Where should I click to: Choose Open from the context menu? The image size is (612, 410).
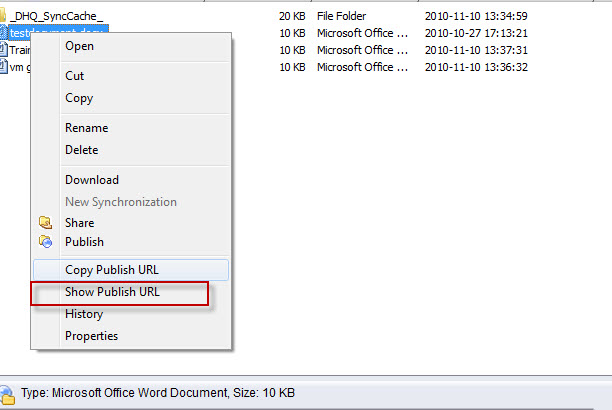tap(79, 46)
